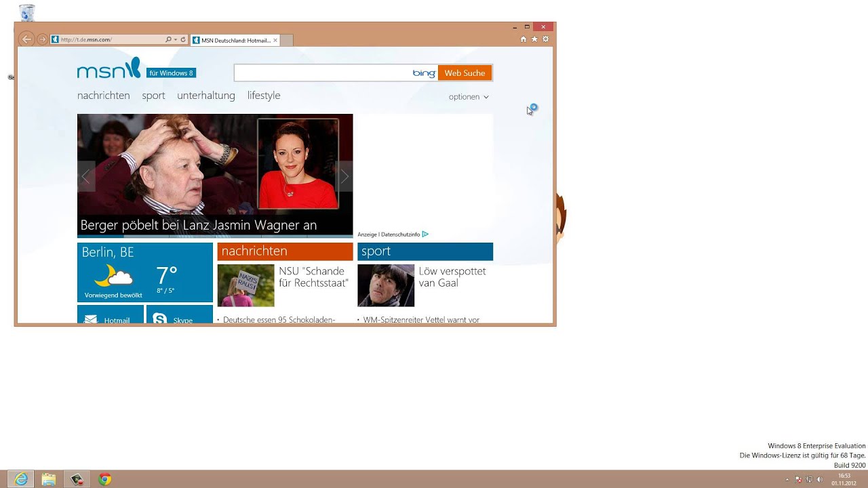
Task: Open the sport navigation menu item
Action: [x=153, y=96]
